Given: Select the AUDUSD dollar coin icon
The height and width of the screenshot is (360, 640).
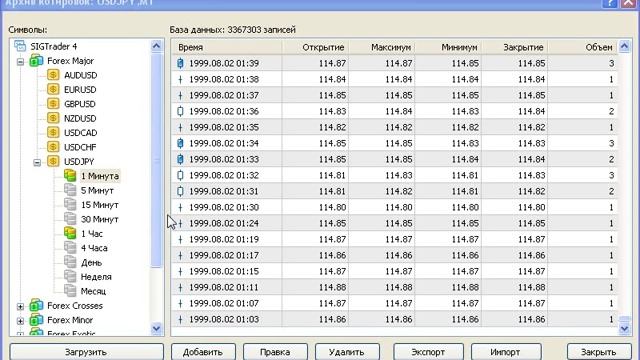Looking at the screenshot, I should [x=53, y=75].
